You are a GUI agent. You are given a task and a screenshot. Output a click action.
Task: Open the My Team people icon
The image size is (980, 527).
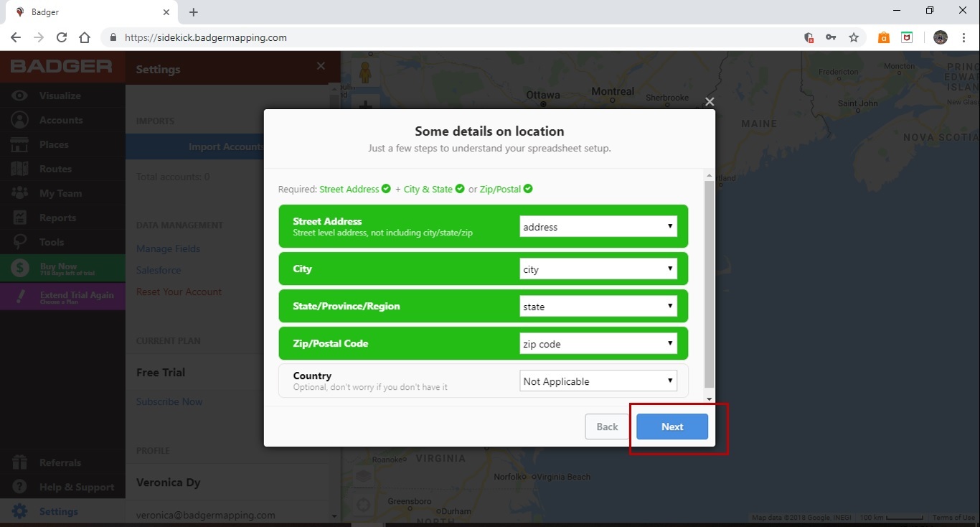20,193
